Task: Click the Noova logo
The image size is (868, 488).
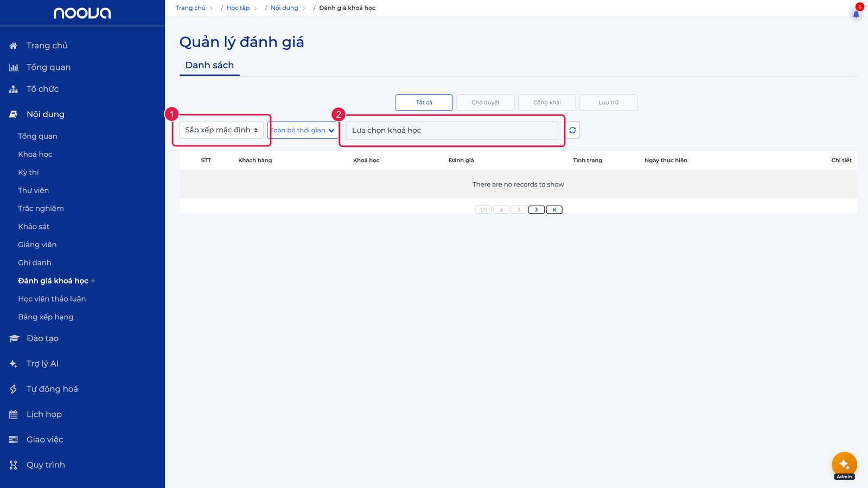Action: pos(82,13)
